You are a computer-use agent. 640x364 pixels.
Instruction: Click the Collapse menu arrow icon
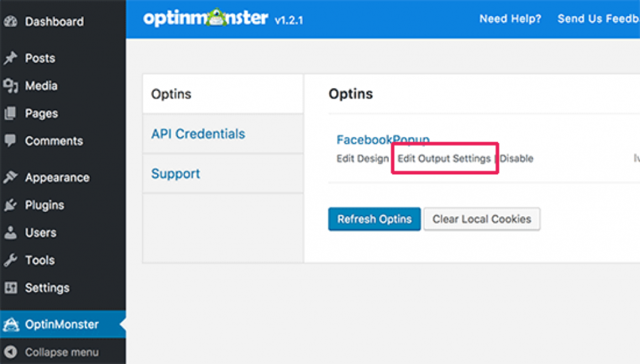[x=11, y=352]
